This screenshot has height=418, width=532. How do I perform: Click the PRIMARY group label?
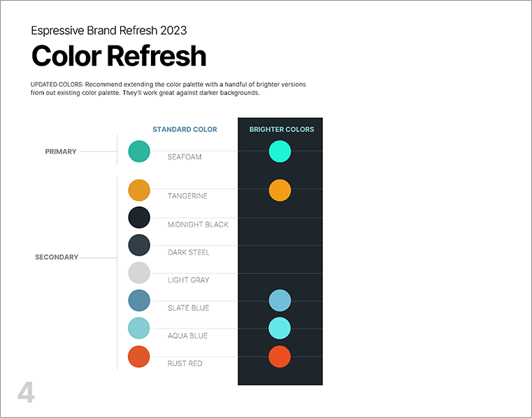click(61, 152)
